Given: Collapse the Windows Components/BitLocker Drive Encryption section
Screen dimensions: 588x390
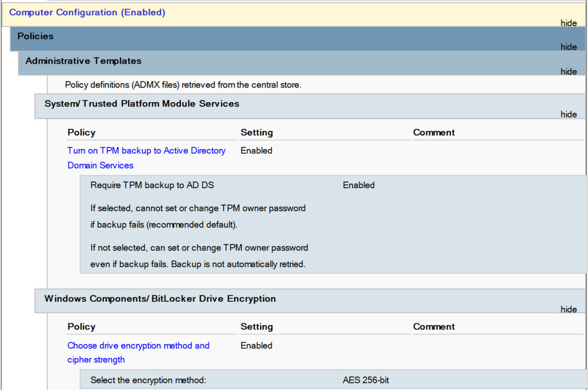Looking at the screenshot, I should click(568, 309).
